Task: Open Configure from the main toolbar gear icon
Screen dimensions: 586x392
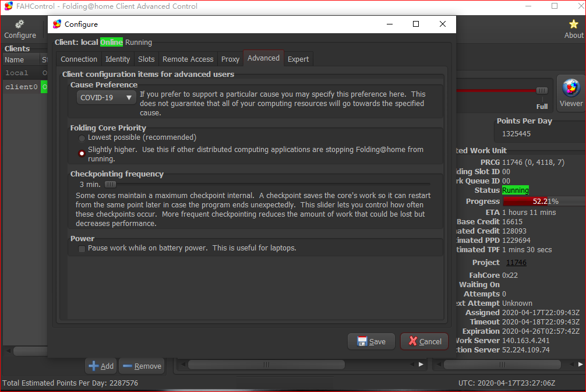Action: point(20,29)
